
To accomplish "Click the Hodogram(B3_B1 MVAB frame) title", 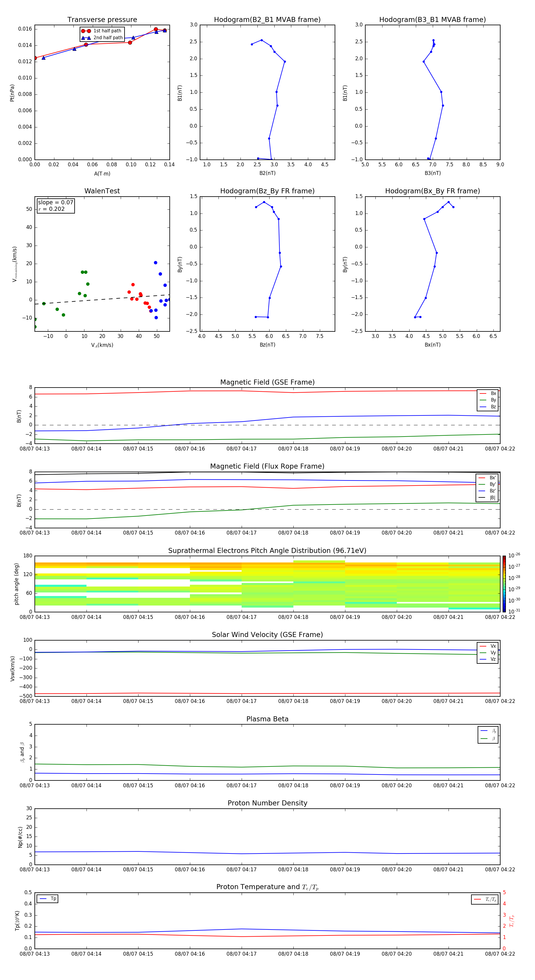I will tap(432, 20).
